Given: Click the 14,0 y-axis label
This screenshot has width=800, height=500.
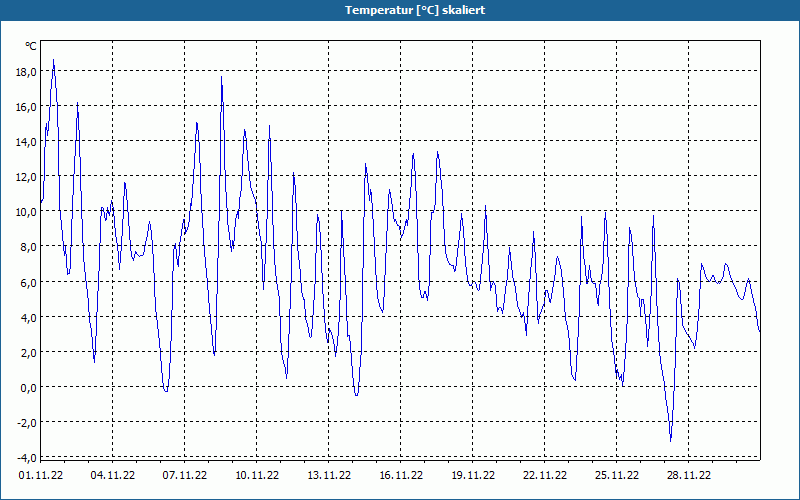Looking at the screenshot, I should (26, 142).
